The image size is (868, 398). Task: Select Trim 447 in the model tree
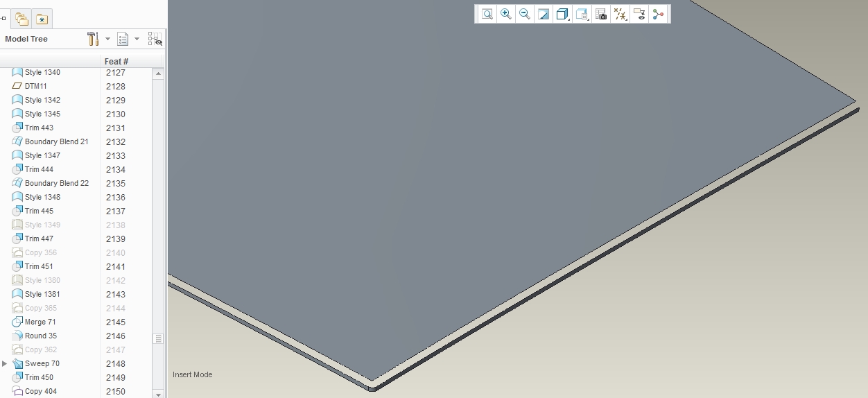click(x=39, y=239)
